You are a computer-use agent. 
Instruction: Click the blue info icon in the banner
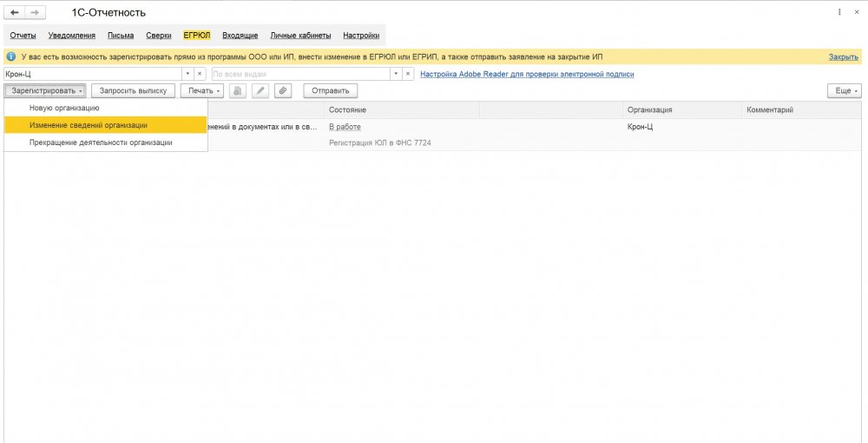point(10,56)
